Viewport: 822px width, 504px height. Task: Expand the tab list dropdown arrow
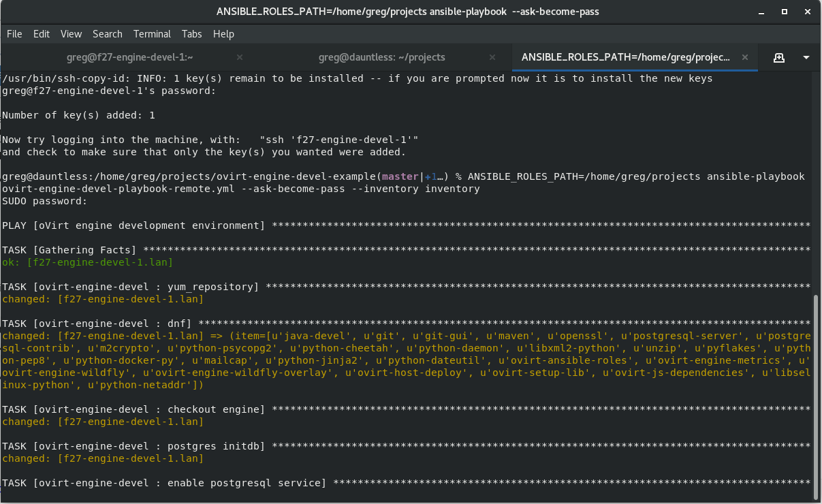pyautogui.click(x=806, y=58)
